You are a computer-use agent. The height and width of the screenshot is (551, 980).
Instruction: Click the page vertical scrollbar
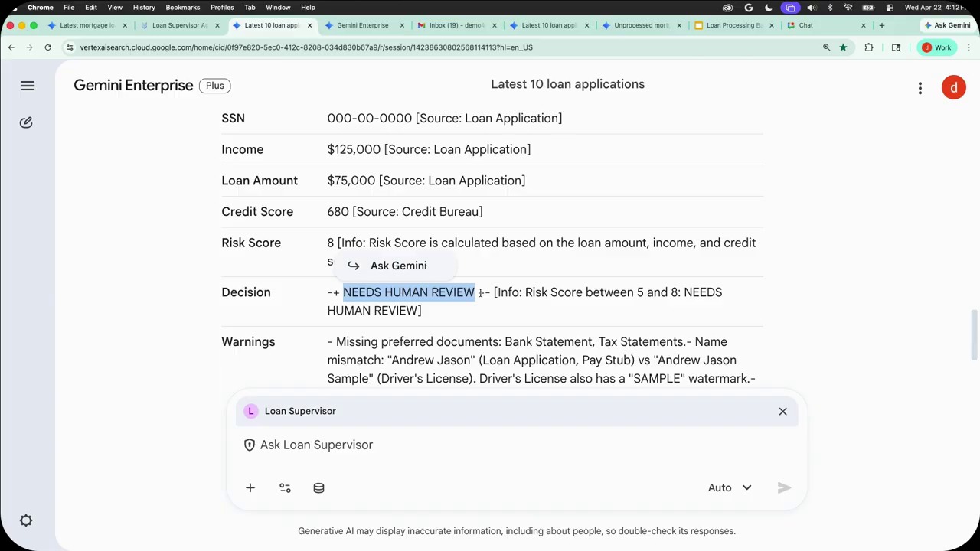(975, 334)
